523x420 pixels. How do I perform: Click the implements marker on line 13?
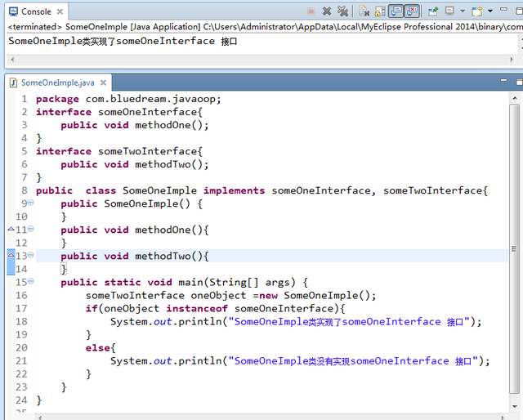click(11, 255)
